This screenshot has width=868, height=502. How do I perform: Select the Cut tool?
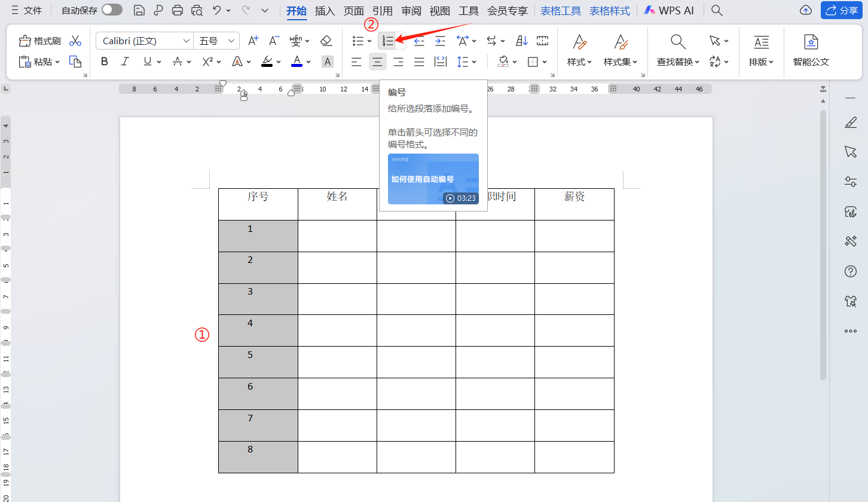75,40
